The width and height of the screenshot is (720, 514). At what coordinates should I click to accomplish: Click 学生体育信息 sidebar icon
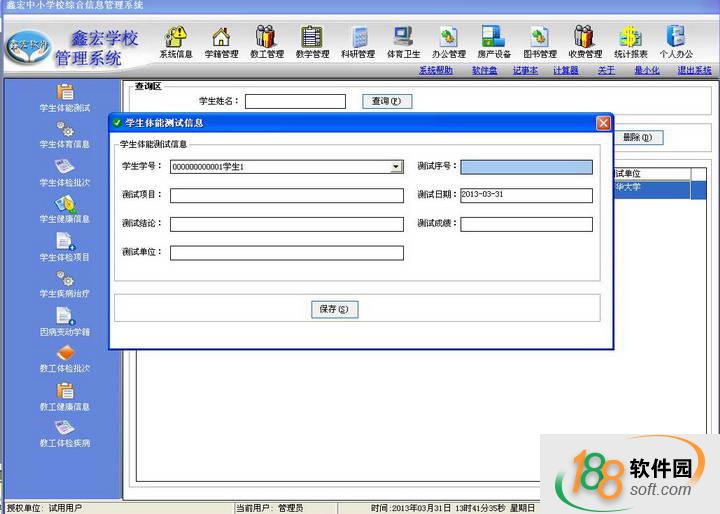pos(64,135)
